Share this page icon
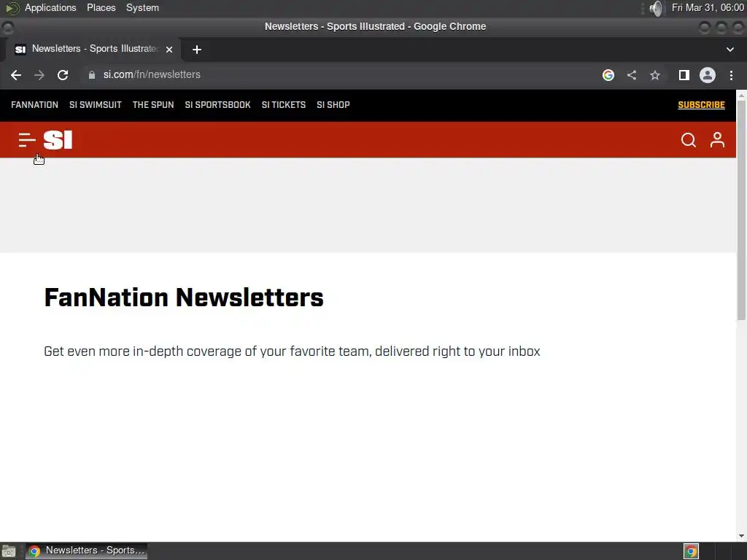 (632, 75)
